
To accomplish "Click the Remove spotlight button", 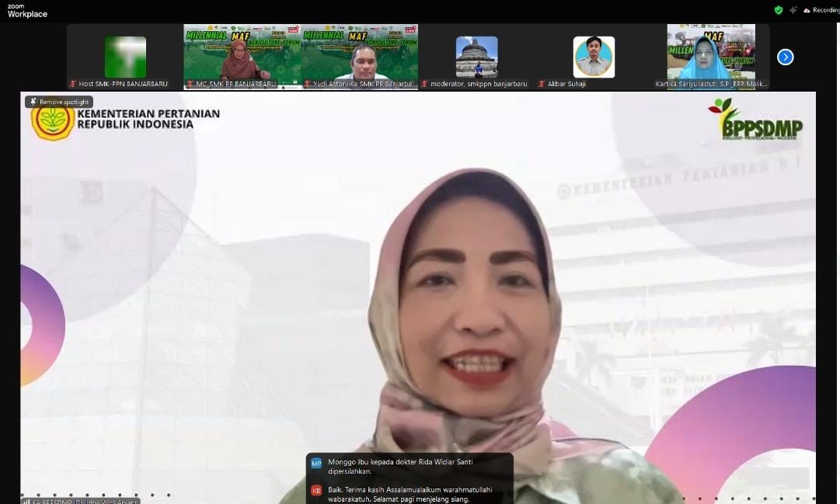I will tap(59, 102).
